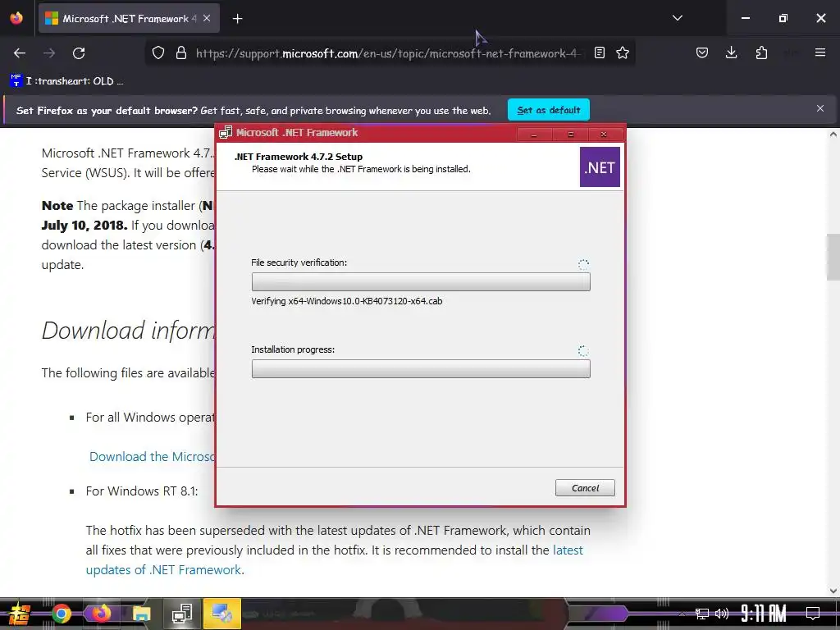The height and width of the screenshot is (630, 840).
Task: Select the Microsoft .NET Framework browser tab
Action: click(129, 19)
